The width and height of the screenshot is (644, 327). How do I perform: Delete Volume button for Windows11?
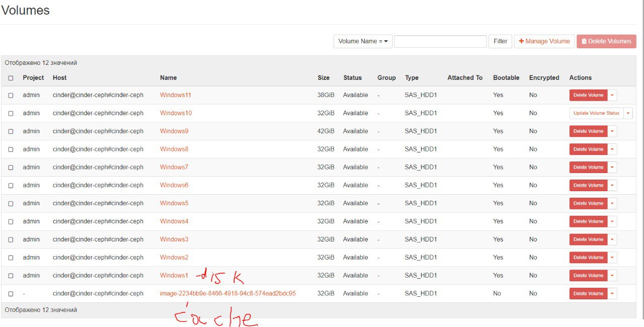click(589, 95)
